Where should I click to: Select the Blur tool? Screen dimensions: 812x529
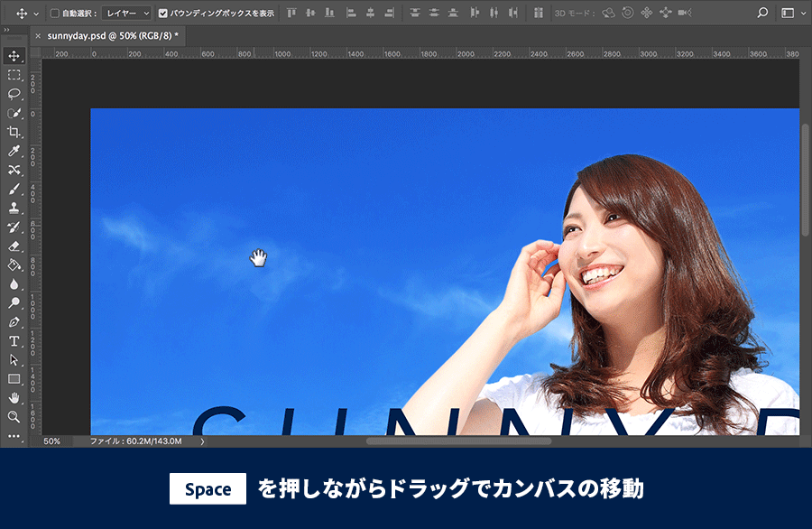14,284
